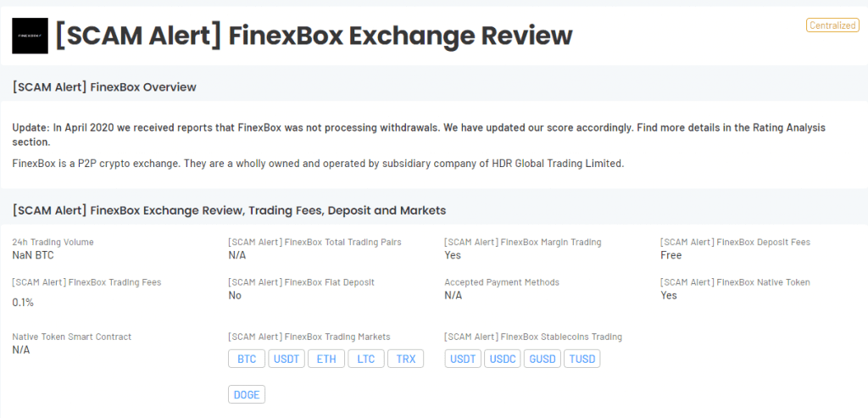Click the Centralized badge
Viewport: 868px width, 418px height.
832,25
